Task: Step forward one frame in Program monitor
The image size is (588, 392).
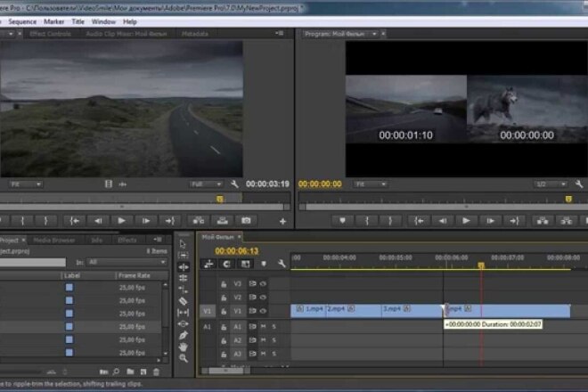Action: pos(490,221)
